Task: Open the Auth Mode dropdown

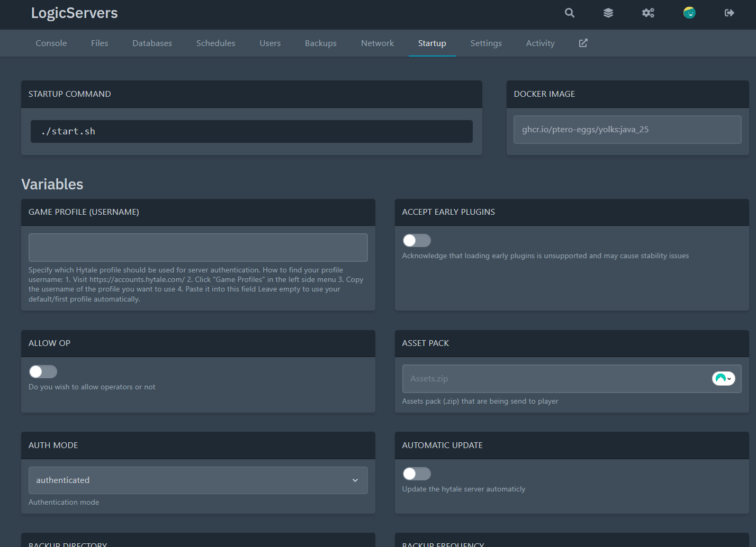Action: (197, 480)
